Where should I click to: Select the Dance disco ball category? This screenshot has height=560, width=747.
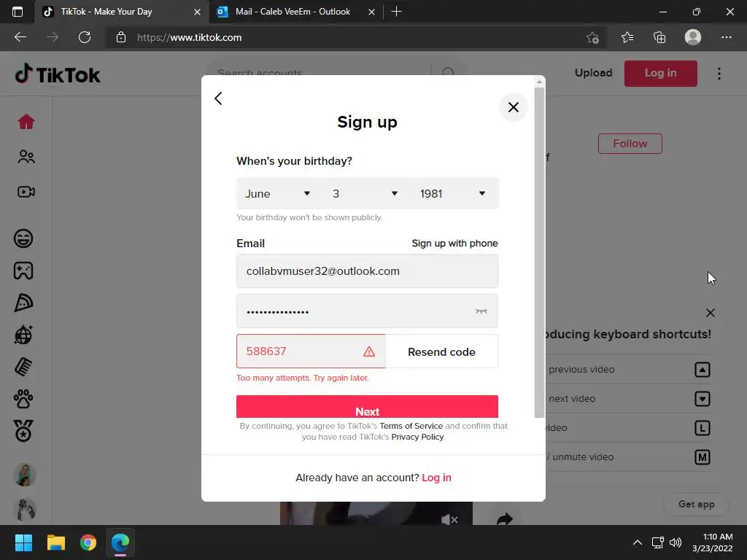tap(23, 335)
